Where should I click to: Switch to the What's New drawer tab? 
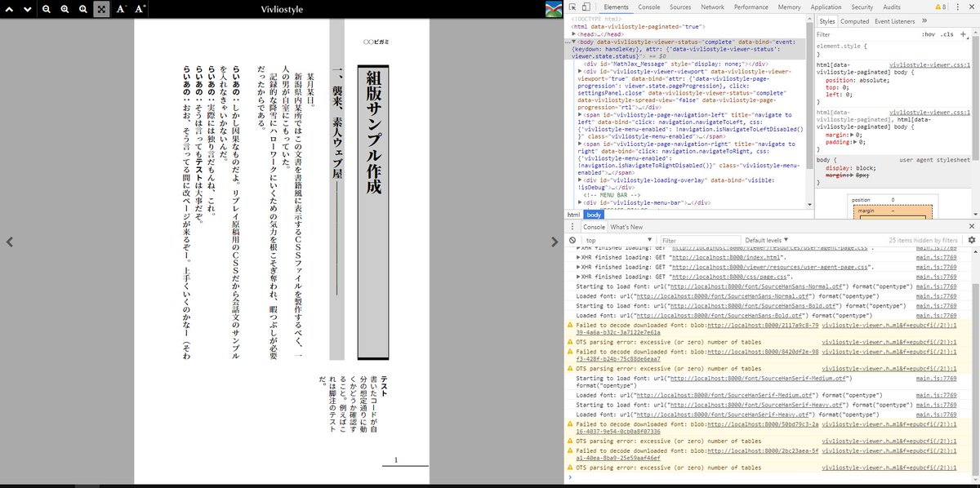click(626, 227)
